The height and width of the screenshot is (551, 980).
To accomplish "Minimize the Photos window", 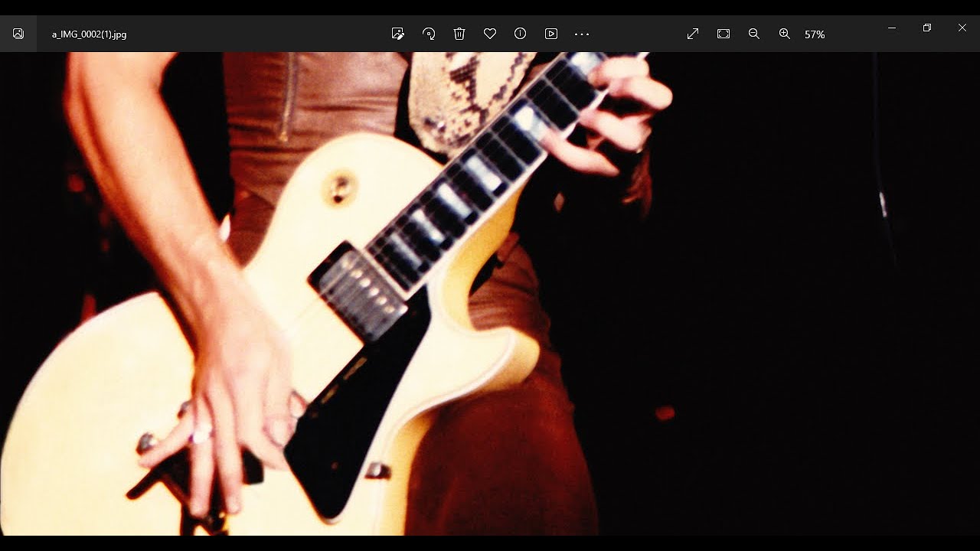I will coord(892,28).
